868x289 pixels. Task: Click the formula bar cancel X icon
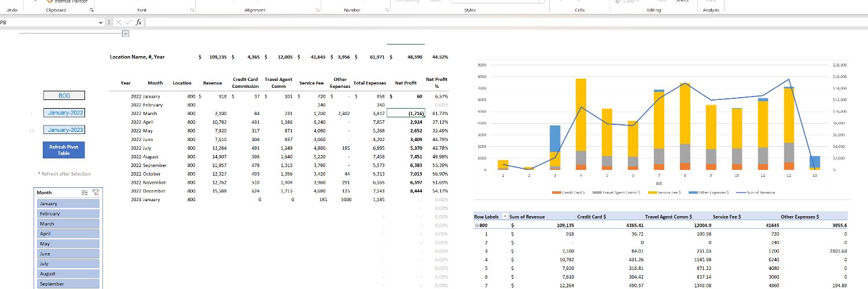[119, 22]
